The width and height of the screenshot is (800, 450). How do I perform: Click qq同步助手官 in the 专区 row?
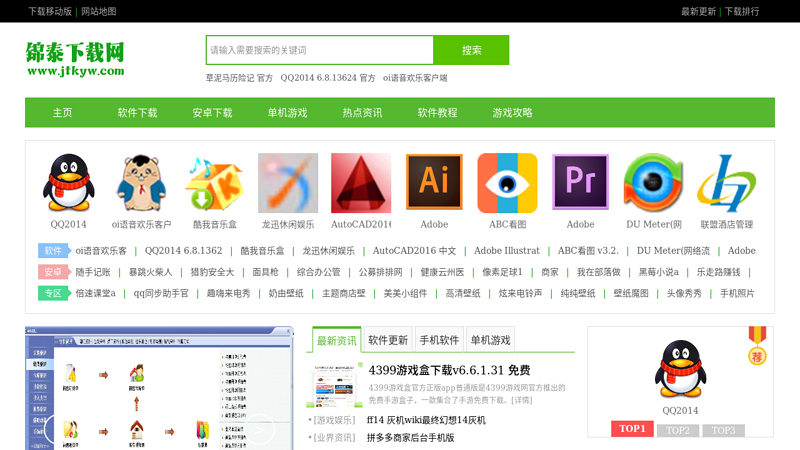coord(161,293)
